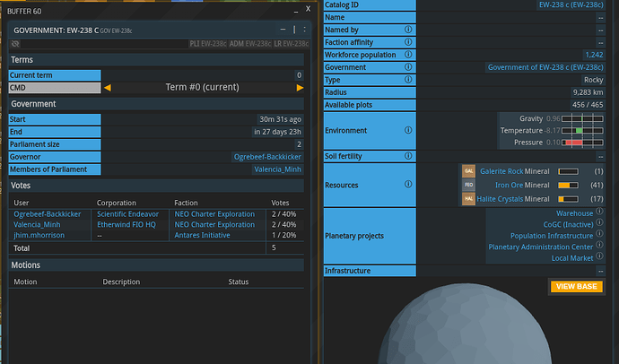Image resolution: width=619 pixels, height=364 pixels.
Task: Open Valencia_Minh user in Votes table
Action: tap(37, 225)
